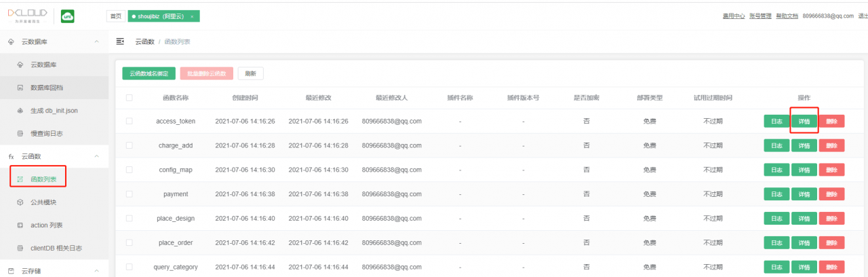868x277 pixels.
Task: Click function name query_category
Action: (176, 267)
